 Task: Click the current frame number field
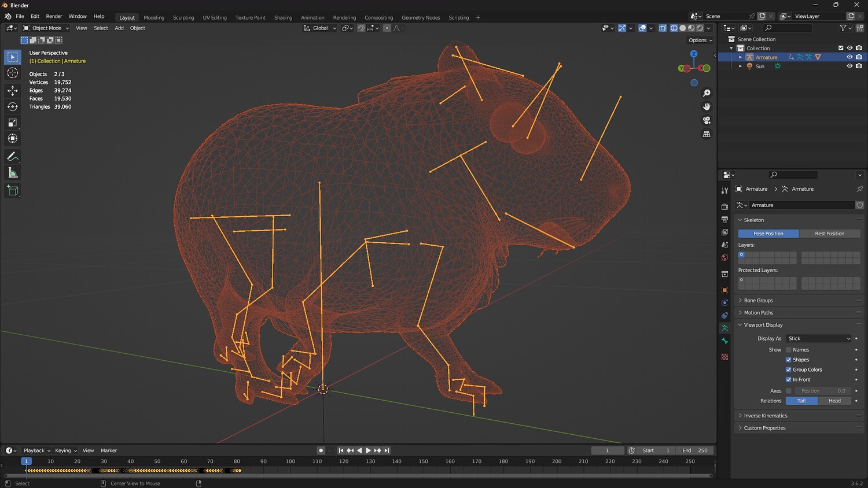tap(607, 450)
